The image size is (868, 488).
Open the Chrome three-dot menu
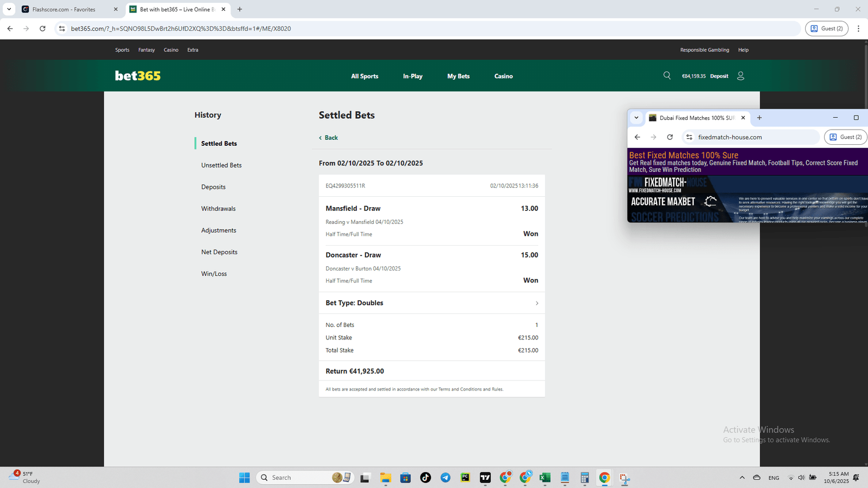(858, 29)
